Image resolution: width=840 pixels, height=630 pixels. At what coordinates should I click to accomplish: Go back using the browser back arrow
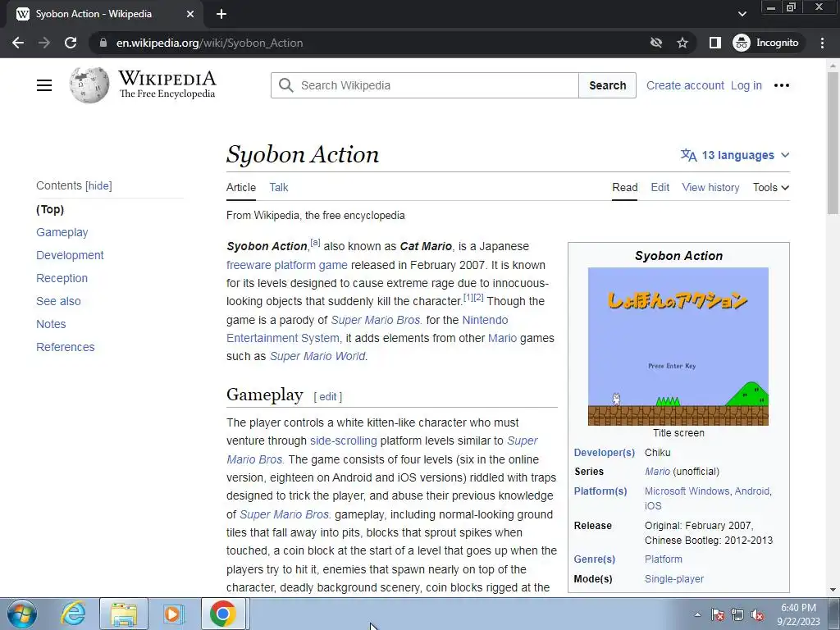[18, 43]
